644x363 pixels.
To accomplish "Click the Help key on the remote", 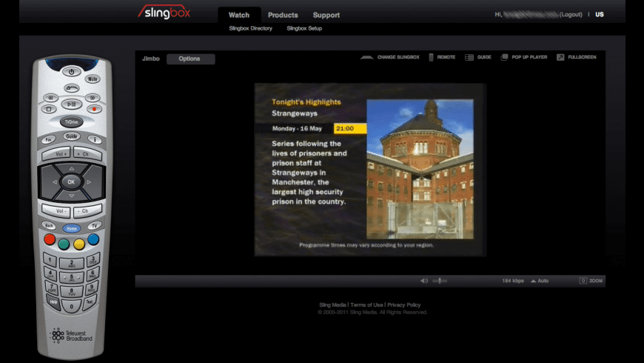I will 53,302.
